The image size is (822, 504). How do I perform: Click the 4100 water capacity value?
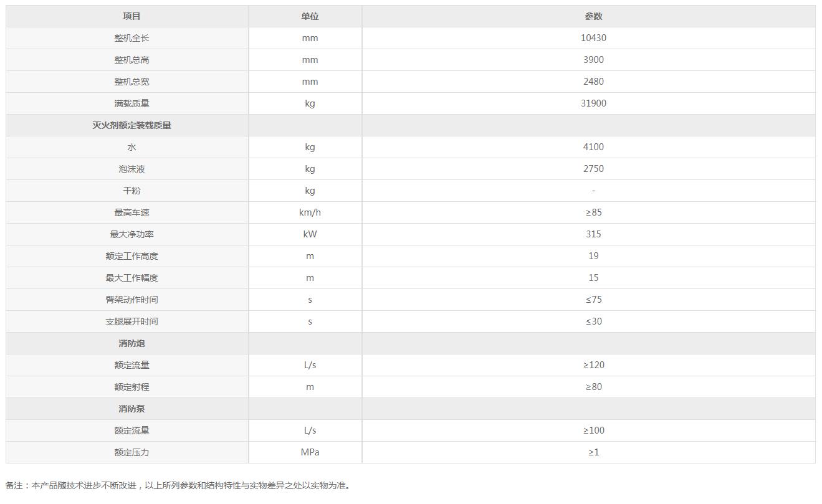pos(593,147)
